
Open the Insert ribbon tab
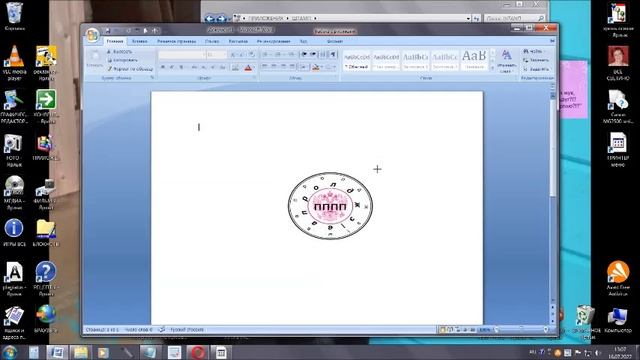coord(140,41)
